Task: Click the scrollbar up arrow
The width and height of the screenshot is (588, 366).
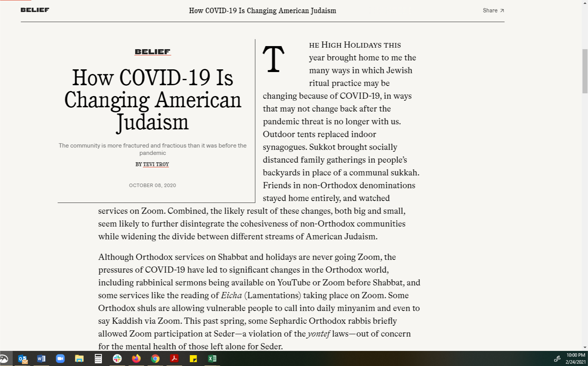Action: (x=585, y=3)
